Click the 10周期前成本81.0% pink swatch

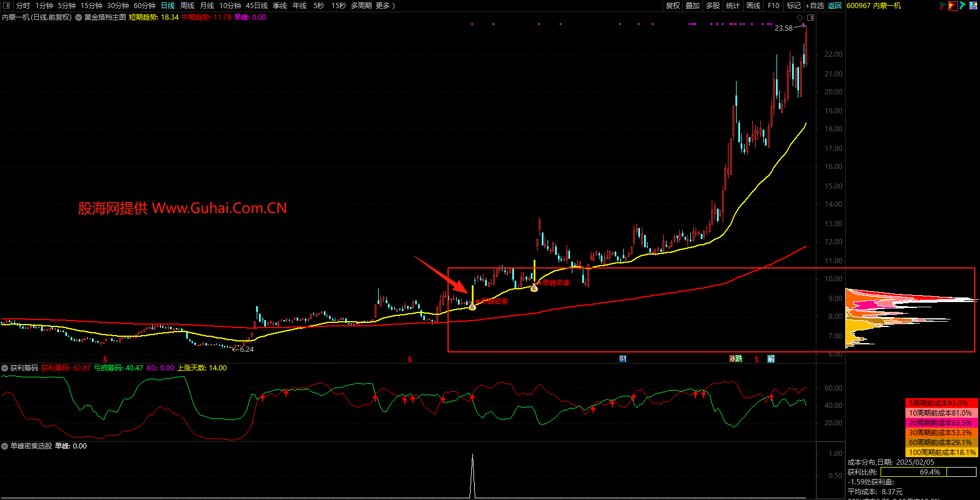942,413
